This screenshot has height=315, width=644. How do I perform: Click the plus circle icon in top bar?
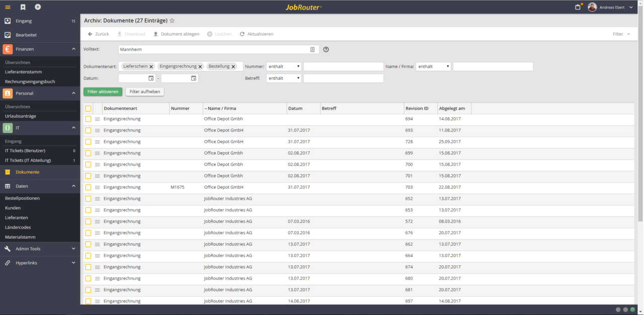[x=38, y=7]
